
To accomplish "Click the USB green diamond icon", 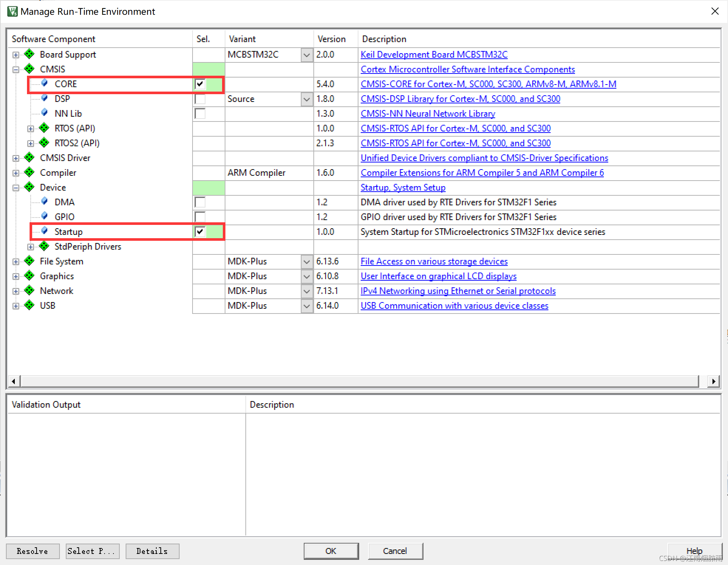I will (29, 306).
